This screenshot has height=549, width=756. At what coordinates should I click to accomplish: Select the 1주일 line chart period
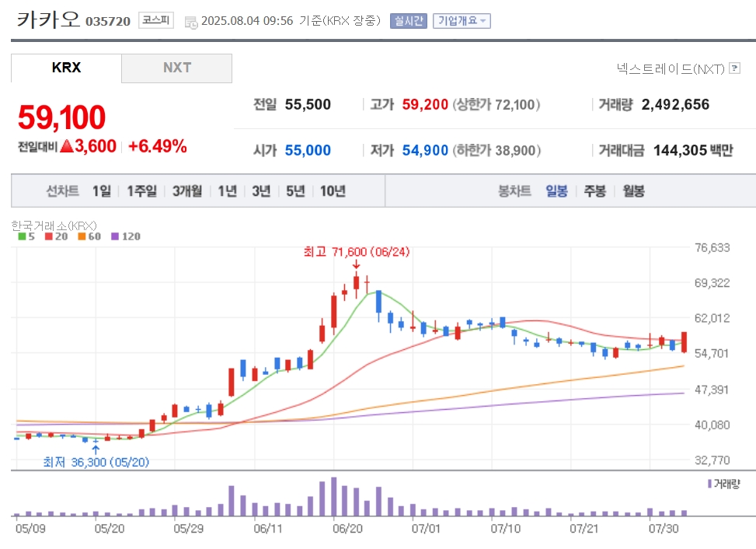(141, 191)
